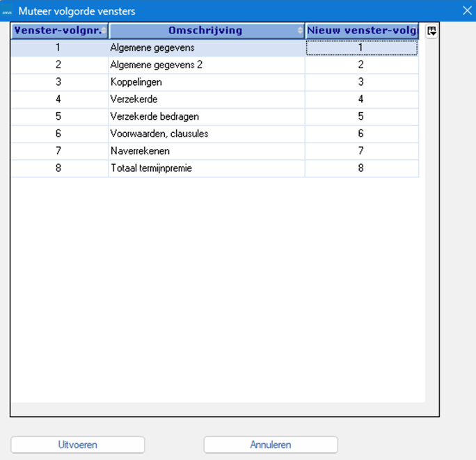Select the Voorwaarden, clausules row

[x=206, y=134]
